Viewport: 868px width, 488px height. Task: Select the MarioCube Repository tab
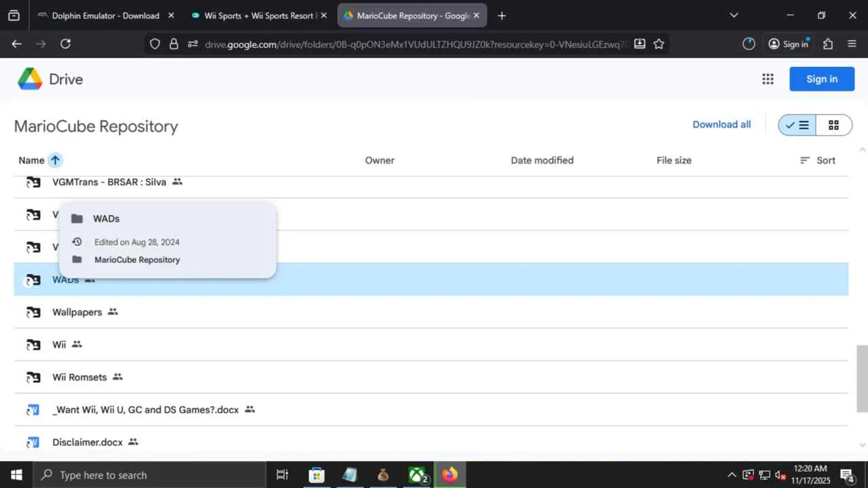click(x=412, y=16)
